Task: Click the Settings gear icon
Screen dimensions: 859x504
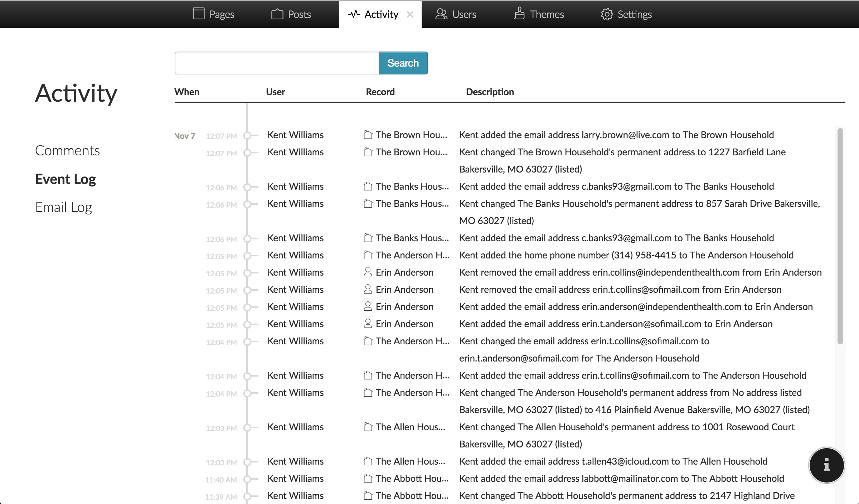Action: tap(607, 14)
